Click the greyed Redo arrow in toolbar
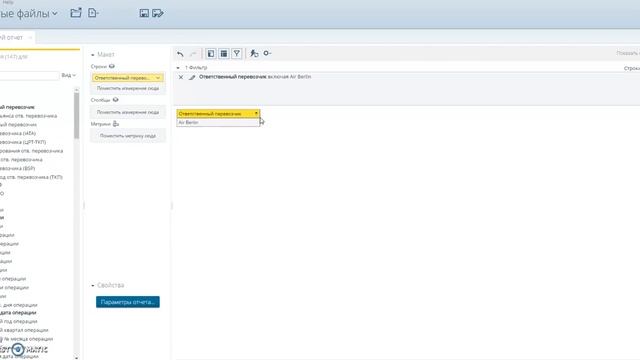This screenshot has height=360, width=640. (x=193, y=53)
